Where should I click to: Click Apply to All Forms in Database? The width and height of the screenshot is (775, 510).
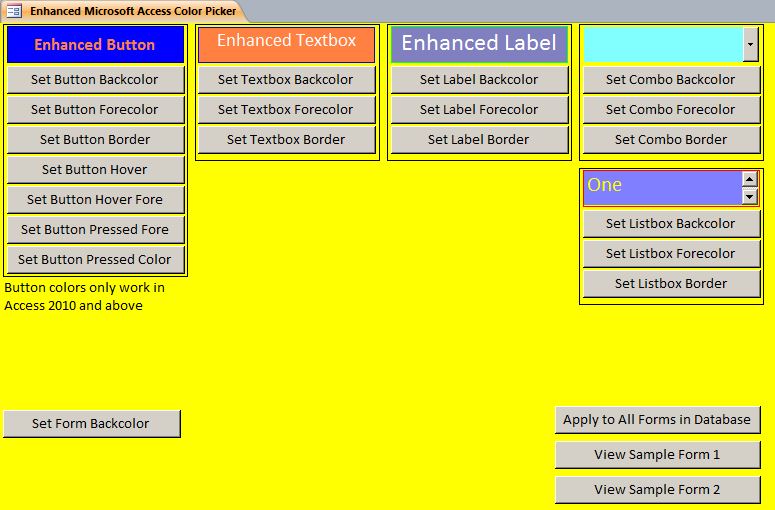tap(657, 420)
